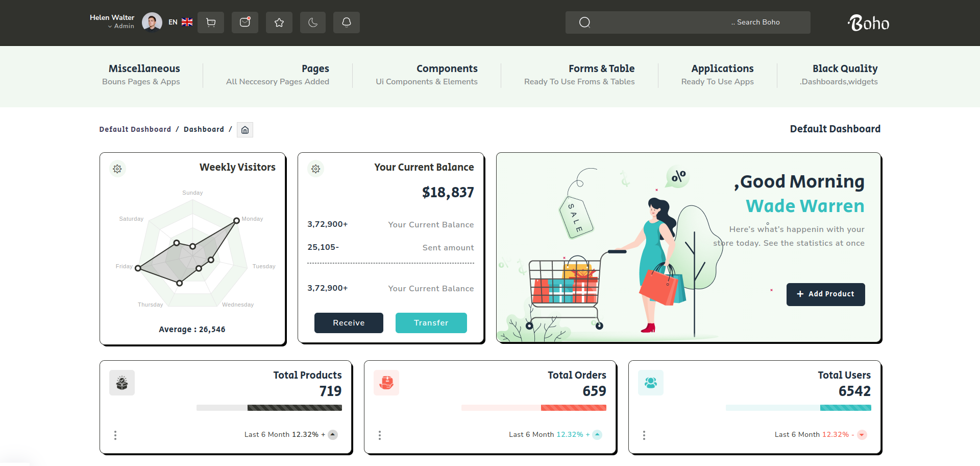Open the notifications bell icon
The height and width of the screenshot is (466, 980).
pyautogui.click(x=347, y=22)
